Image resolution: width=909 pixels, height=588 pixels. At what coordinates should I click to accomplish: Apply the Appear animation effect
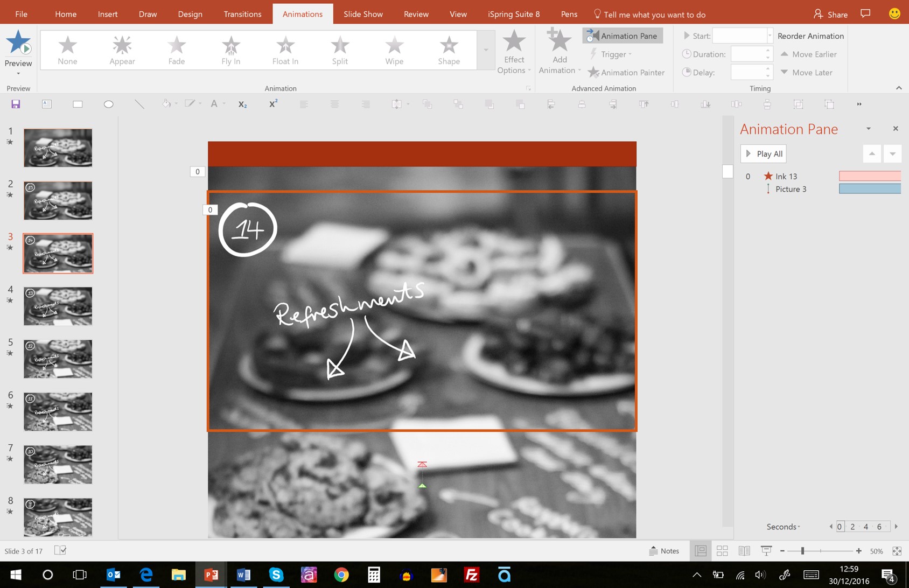122,50
